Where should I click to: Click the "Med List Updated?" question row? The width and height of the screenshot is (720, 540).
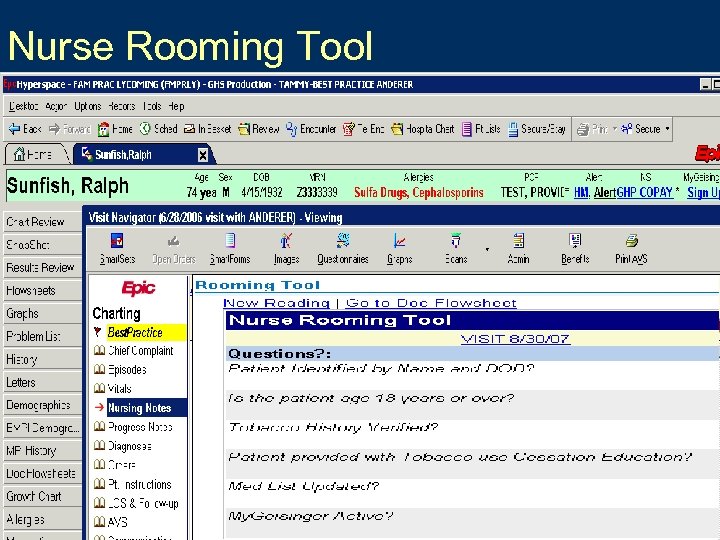pyautogui.click(x=472, y=493)
